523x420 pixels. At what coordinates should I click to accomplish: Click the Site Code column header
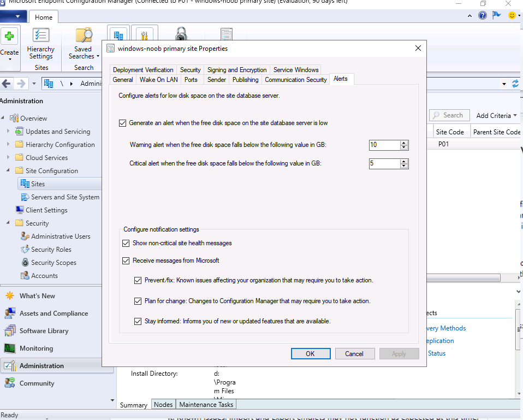point(450,132)
